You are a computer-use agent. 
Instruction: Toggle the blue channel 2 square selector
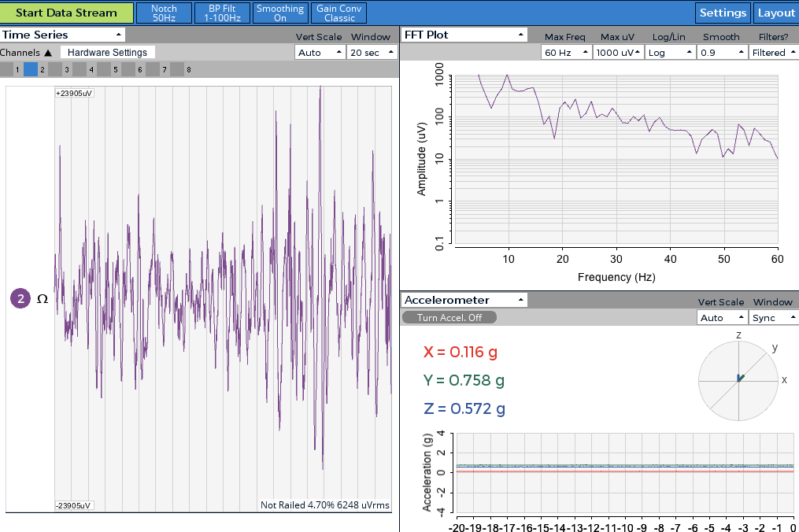[31, 69]
